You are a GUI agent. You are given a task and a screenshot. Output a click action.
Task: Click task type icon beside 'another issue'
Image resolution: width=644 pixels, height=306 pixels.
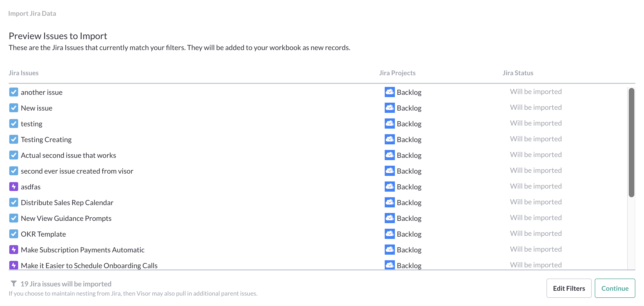click(14, 92)
